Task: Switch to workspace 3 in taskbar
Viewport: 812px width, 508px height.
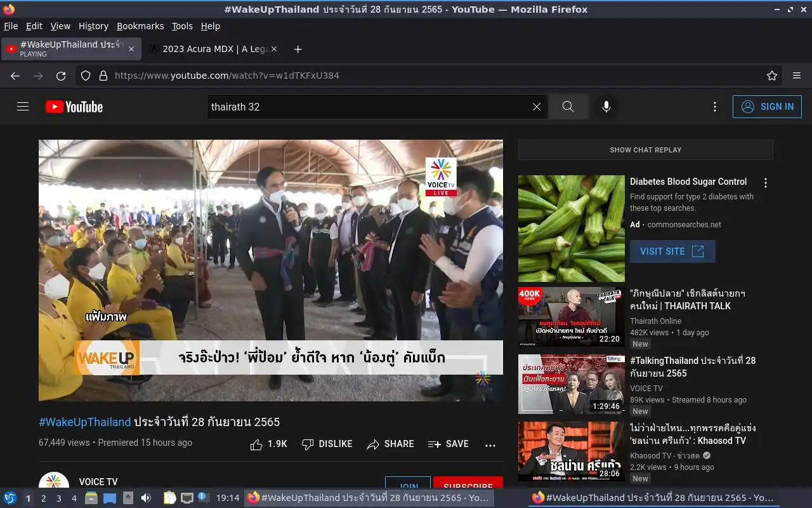Action: click(x=58, y=498)
